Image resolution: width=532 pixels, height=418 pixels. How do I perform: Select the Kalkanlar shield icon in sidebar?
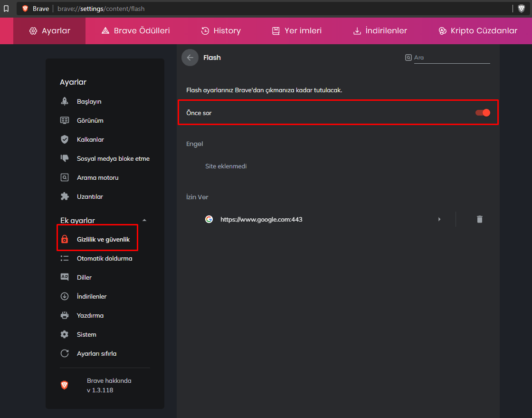[x=65, y=139]
